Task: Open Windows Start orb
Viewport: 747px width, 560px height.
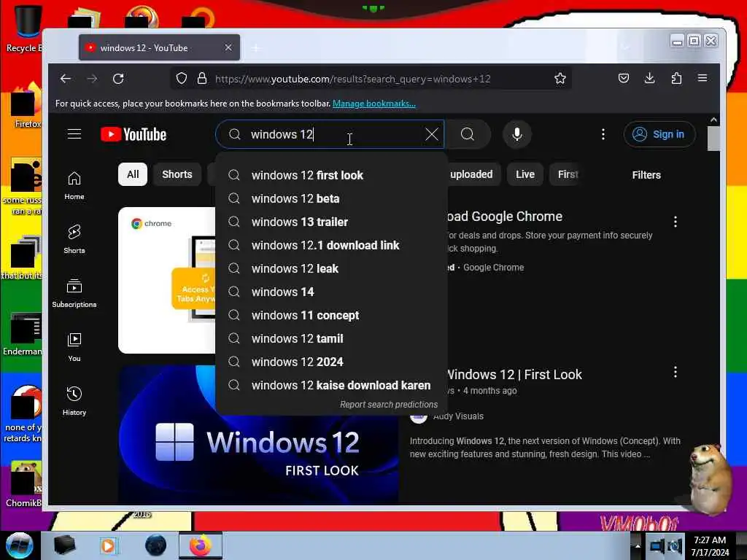Action: 20,545
